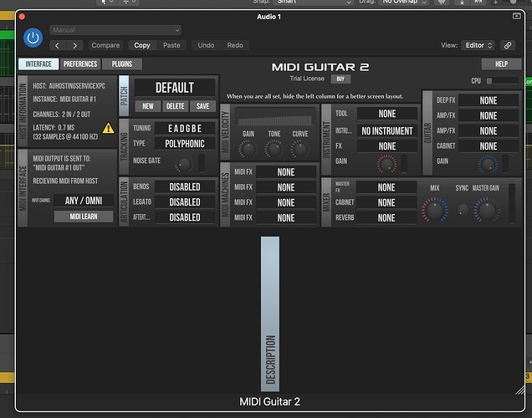Click the Compare button
The height and width of the screenshot is (418, 532).
105,45
